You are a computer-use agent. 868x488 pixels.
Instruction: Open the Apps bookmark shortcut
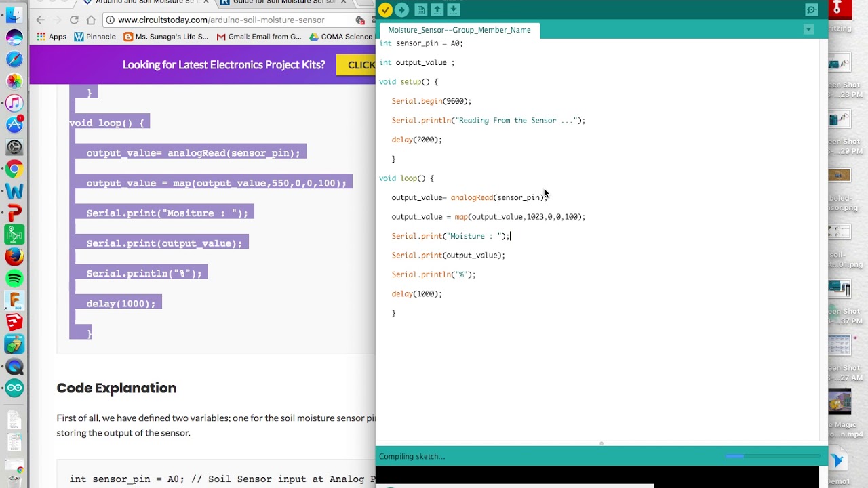pos(52,37)
